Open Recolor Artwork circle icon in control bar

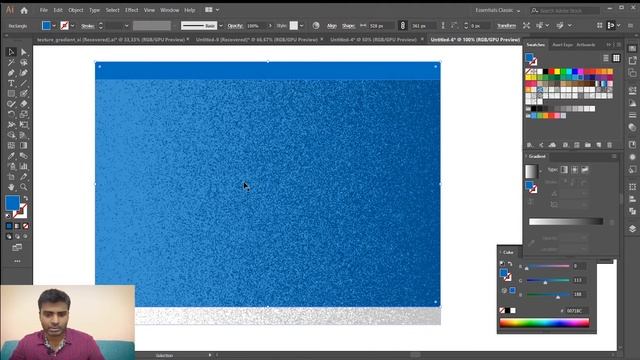click(x=316, y=26)
